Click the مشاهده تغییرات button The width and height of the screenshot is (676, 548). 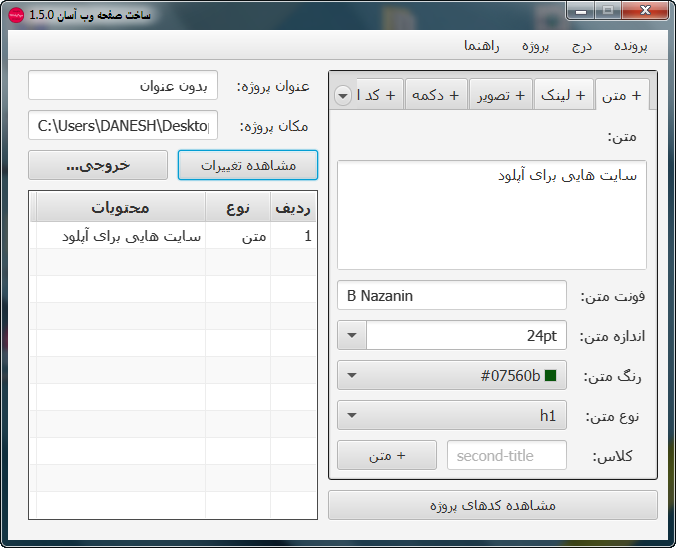tap(248, 165)
